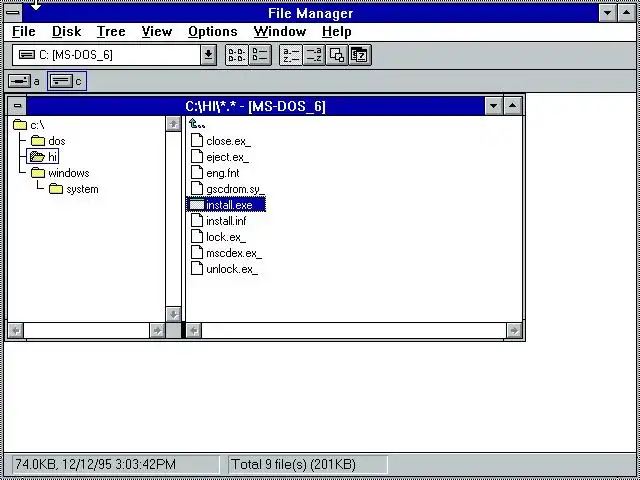Maximize the C:\HI\*.* child window
This screenshot has height=480, width=640.
pos(513,106)
